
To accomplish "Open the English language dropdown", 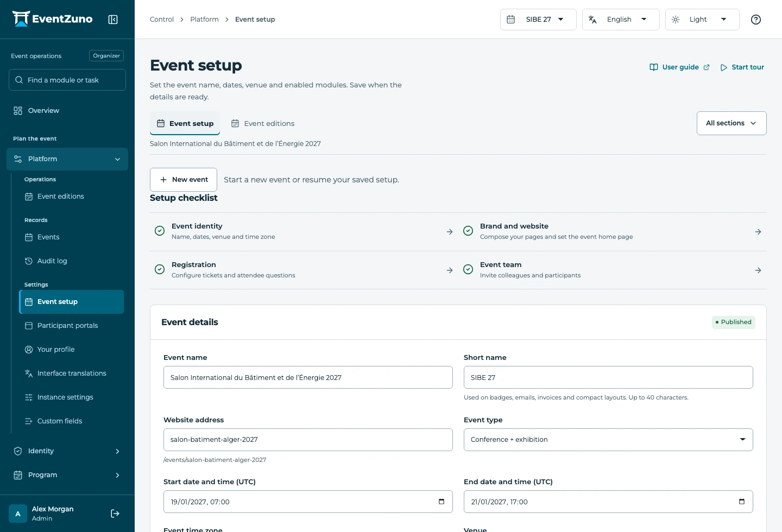I will coord(621,20).
